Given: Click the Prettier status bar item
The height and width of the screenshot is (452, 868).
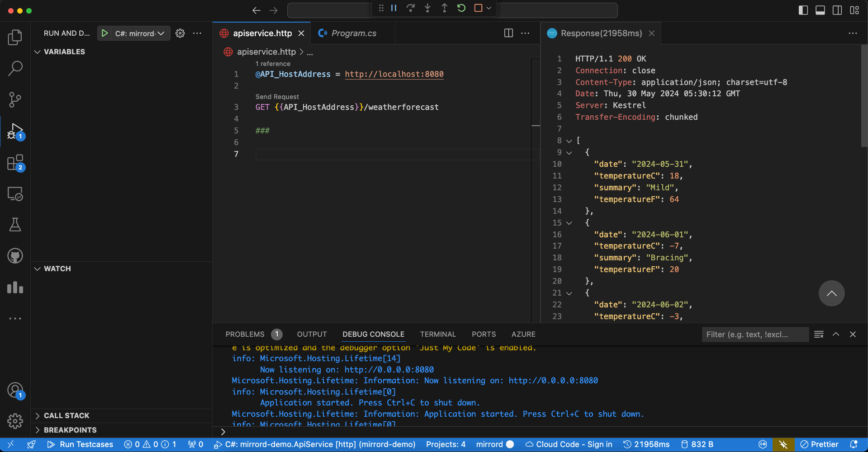Looking at the screenshot, I should (x=819, y=444).
